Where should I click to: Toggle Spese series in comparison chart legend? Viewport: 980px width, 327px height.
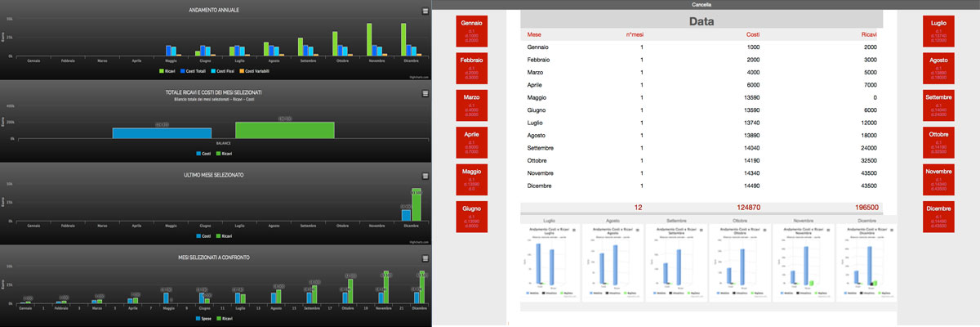(x=204, y=318)
